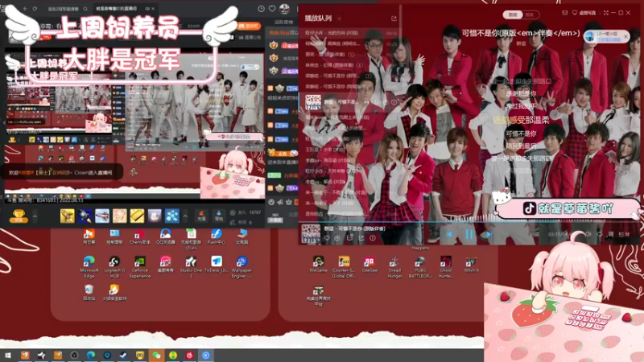This screenshot has width=644, height=362.
Task: Open comments icon under song title
Action: pos(349,237)
